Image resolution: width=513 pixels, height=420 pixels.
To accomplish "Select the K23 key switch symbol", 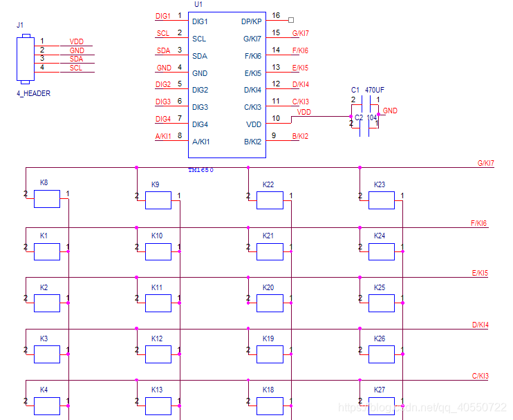I will [382, 200].
